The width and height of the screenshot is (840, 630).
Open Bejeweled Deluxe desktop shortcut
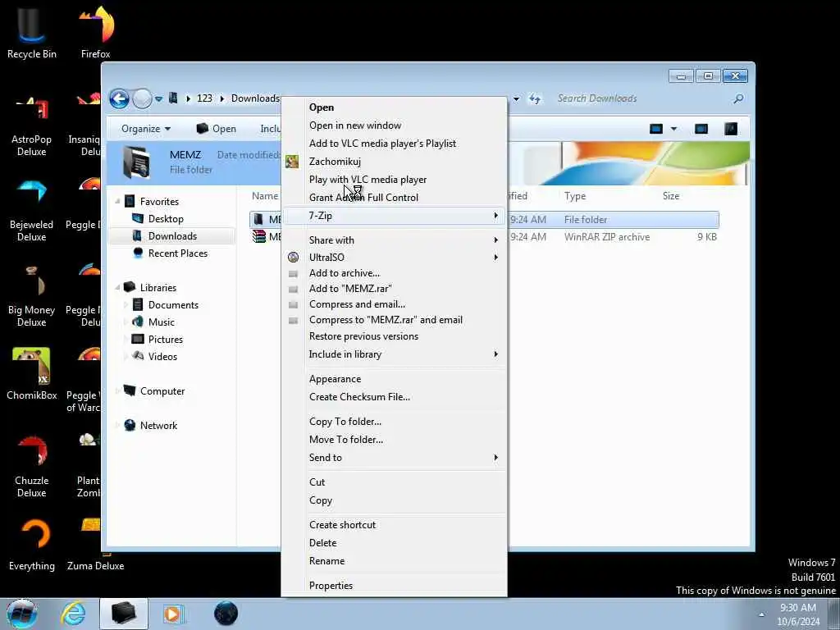click(32, 212)
